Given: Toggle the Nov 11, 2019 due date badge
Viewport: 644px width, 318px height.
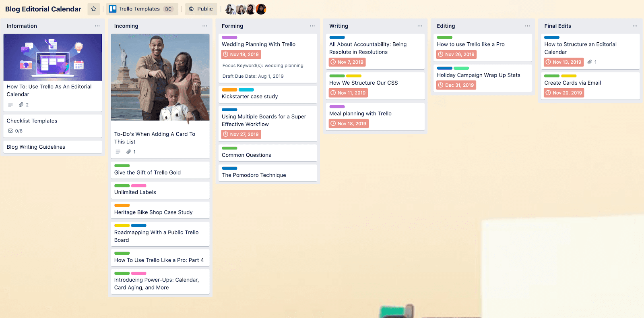Looking at the screenshot, I should point(349,93).
